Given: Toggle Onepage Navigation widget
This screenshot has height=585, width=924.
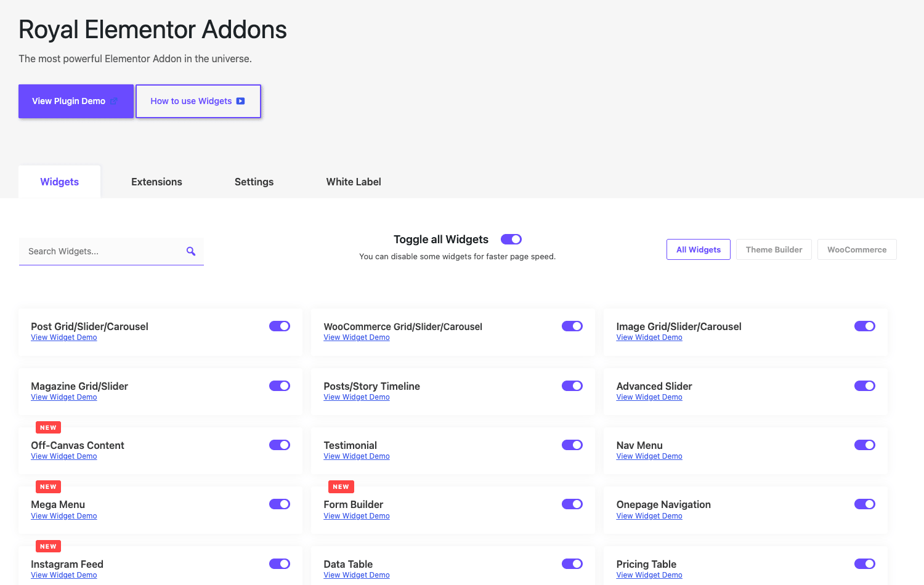Looking at the screenshot, I should [865, 504].
